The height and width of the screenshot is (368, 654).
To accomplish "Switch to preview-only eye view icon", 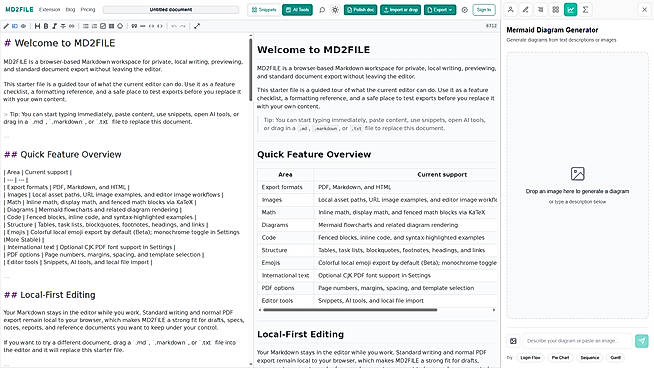I will pos(23,26).
